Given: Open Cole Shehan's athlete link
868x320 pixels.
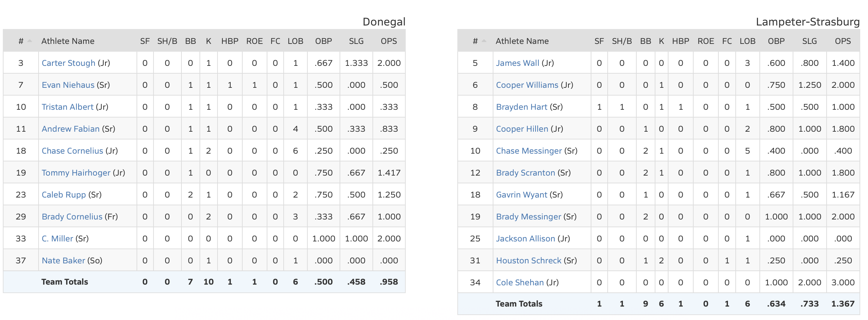Looking at the screenshot, I should tap(520, 282).
